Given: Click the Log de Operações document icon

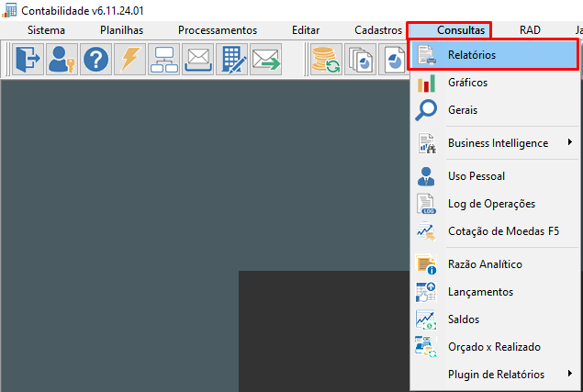Looking at the screenshot, I should (x=426, y=204).
